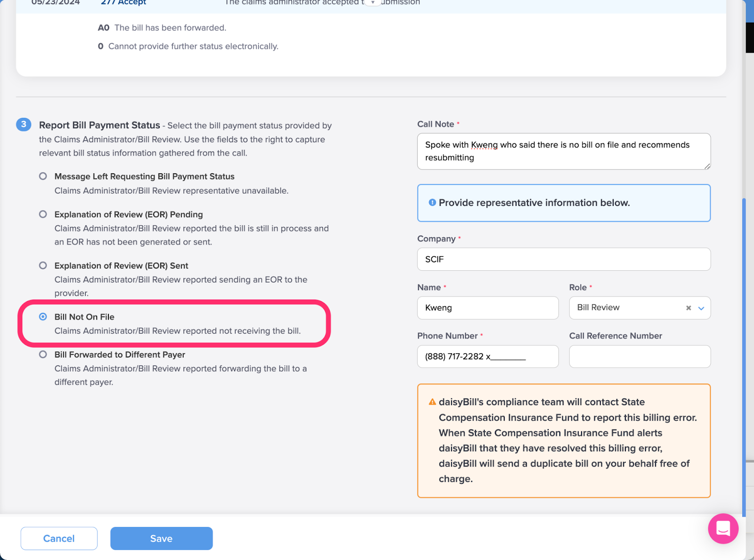
Task: Choose Explanation of Review (EOR) Pending option
Action: point(43,214)
